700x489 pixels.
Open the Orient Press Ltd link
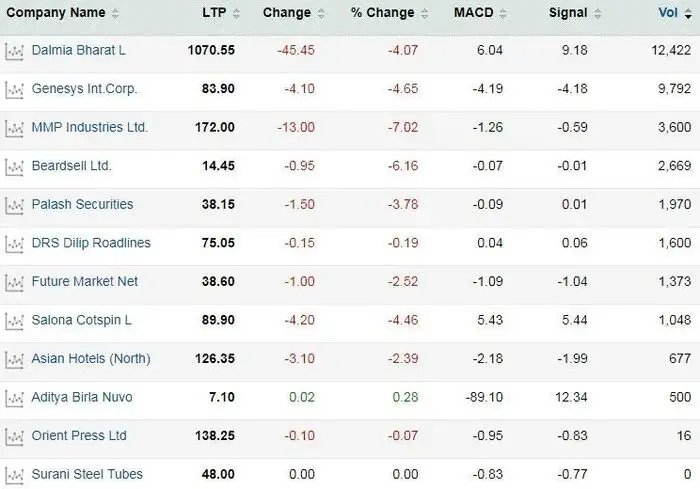[79, 436]
